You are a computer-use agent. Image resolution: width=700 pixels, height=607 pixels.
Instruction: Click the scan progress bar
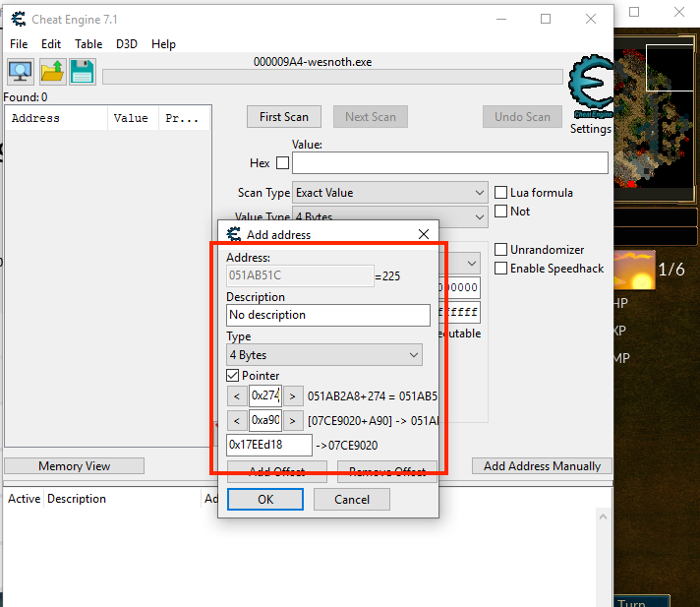click(x=332, y=77)
